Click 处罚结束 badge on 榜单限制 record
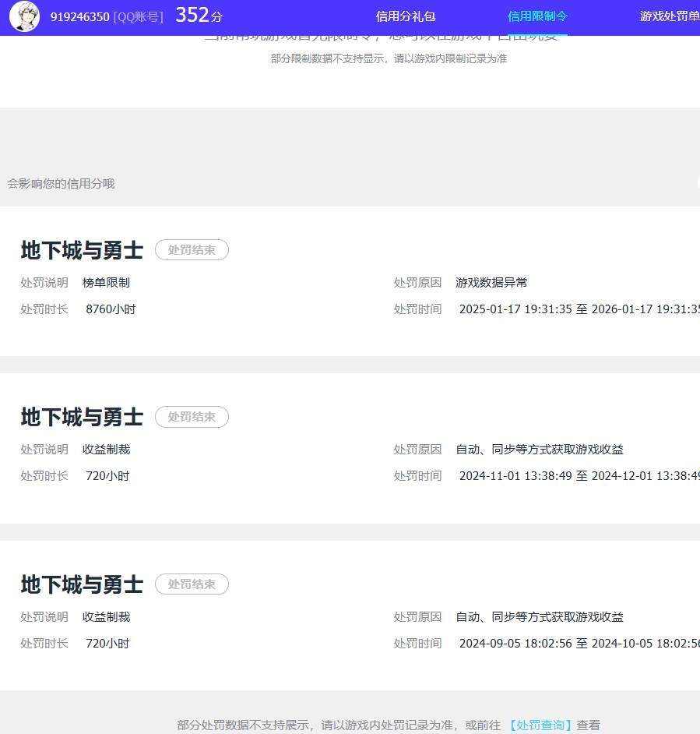The image size is (700, 734). (x=192, y=250)
